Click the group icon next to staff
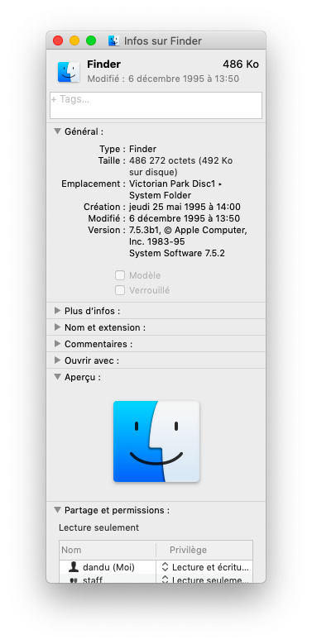Image resolution: width=312 pixels, height=644 pixels. (x=74, y=580)
